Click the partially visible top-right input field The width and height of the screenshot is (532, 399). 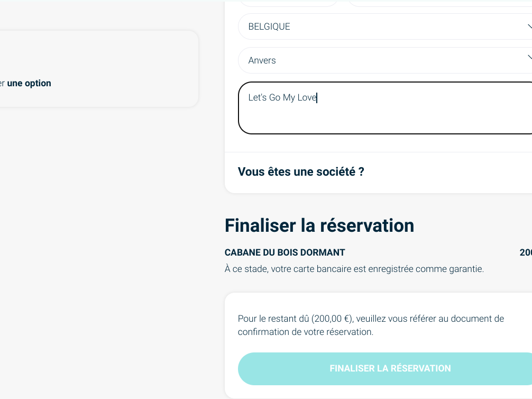[x=439, y=3]
